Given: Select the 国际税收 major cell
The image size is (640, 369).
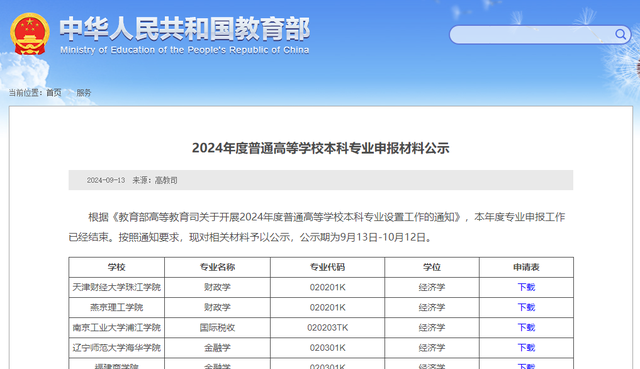Looking at the screenshot, I should [x=217, y=328].
